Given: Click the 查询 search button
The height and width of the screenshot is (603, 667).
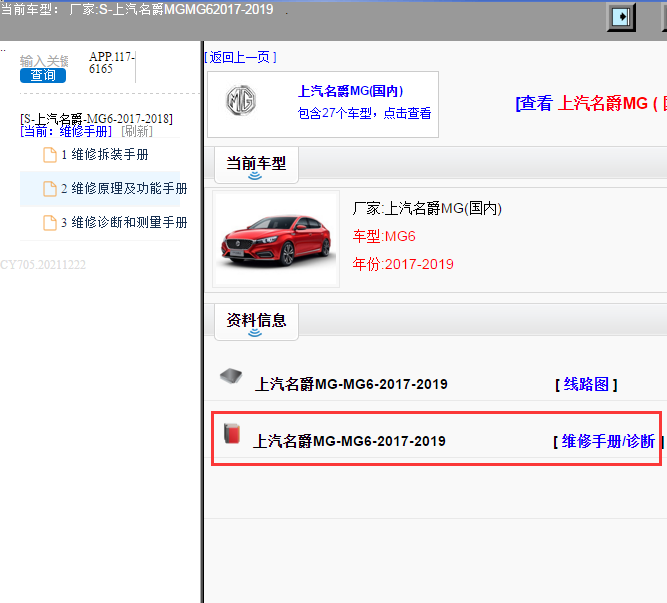Looking at the screenshot, I should [43, 75].
